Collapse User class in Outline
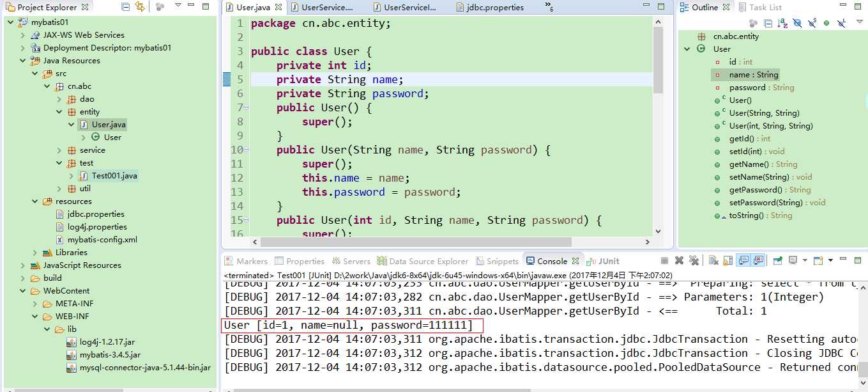 (687, 49)
